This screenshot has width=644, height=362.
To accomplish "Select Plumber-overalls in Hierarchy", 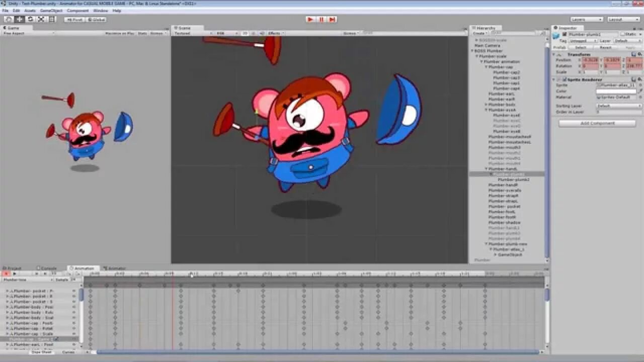I will pos(505,191).
